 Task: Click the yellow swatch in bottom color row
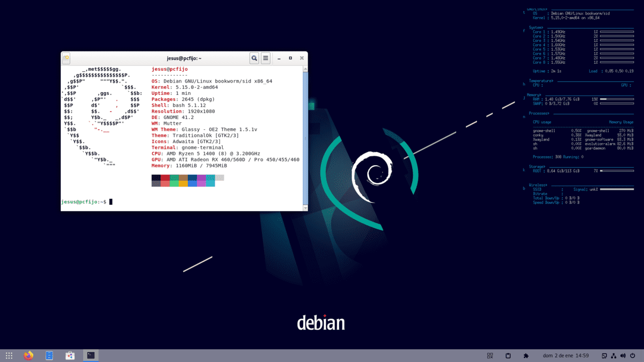tap(183, 183)
